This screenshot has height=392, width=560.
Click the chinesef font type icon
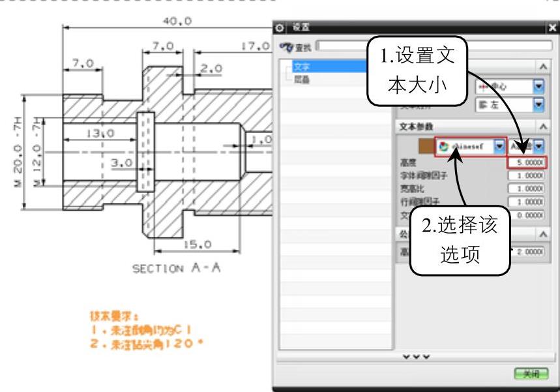point(443,147)
